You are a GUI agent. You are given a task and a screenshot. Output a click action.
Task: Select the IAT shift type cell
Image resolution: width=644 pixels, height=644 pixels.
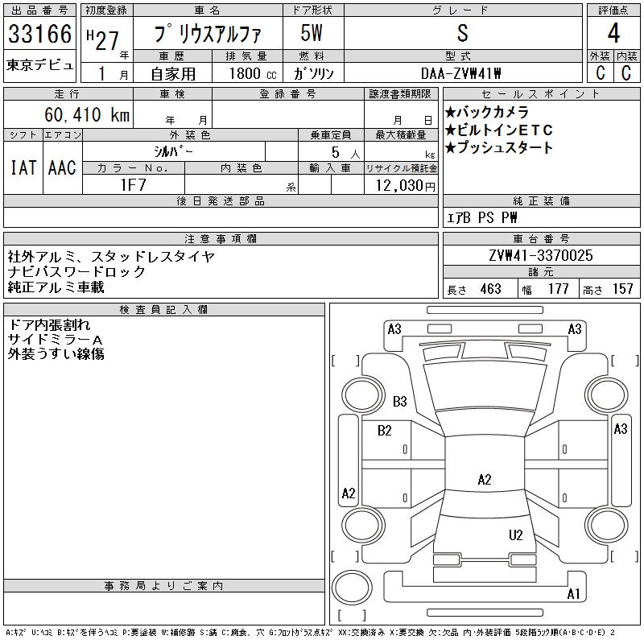click(22, 167)
